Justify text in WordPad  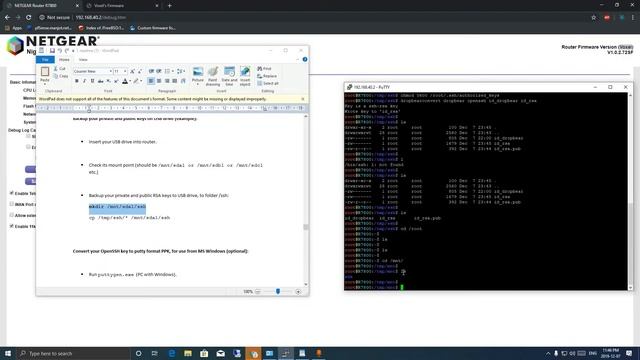tap(175, 81)
